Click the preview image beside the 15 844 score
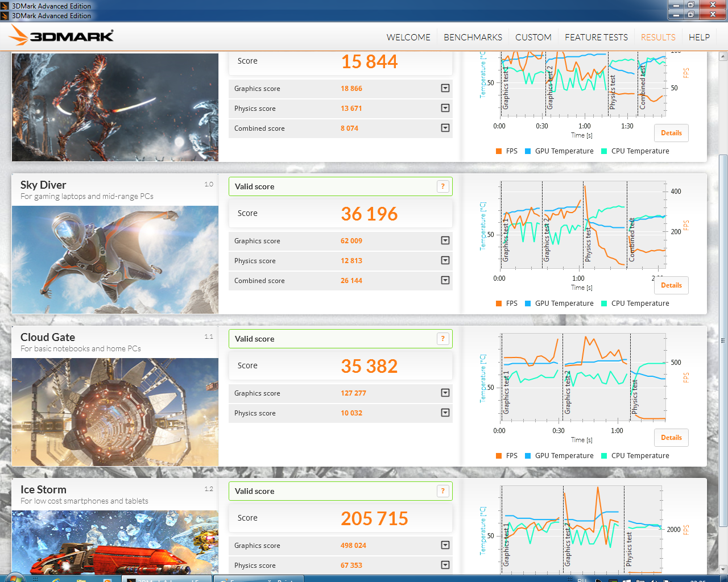This screenshot has height=582, width=728. click(x=115, y=107)
